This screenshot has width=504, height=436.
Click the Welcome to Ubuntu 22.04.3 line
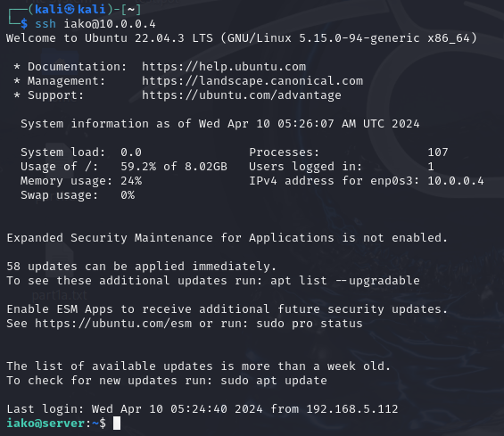click(242, 38)
